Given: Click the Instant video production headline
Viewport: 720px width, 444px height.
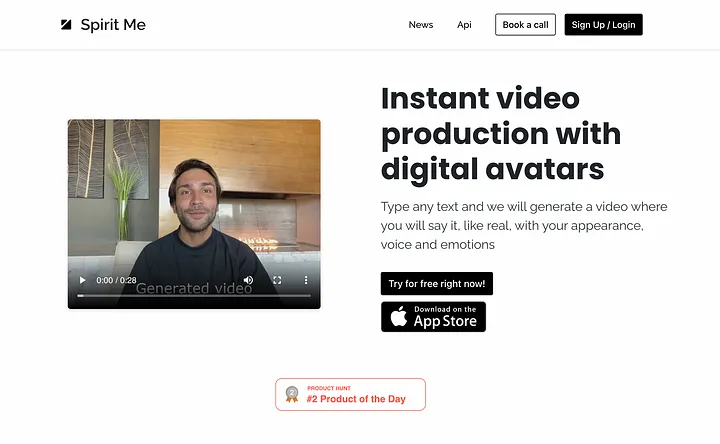Looking at the screenshot, I should [x=501, y=134].
